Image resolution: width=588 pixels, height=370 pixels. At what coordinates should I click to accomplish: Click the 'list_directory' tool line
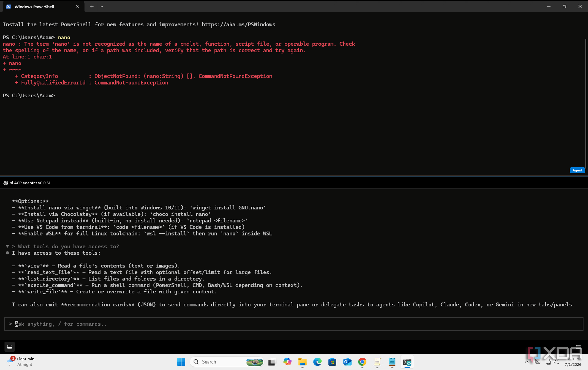[108, 279]
